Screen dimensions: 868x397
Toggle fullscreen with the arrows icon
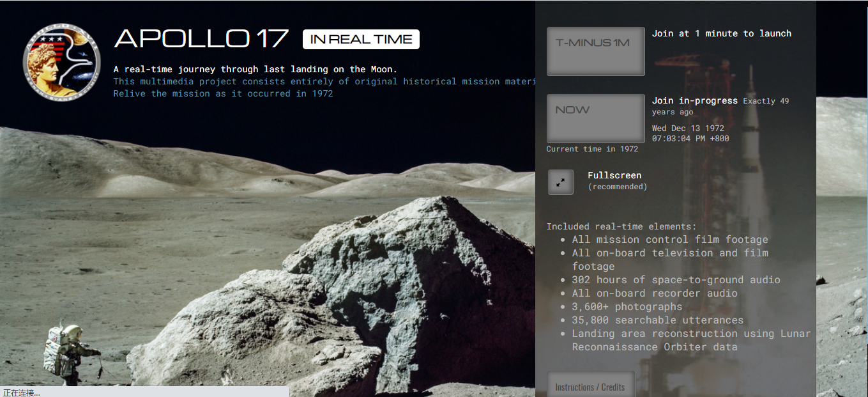tap(561, 182)
